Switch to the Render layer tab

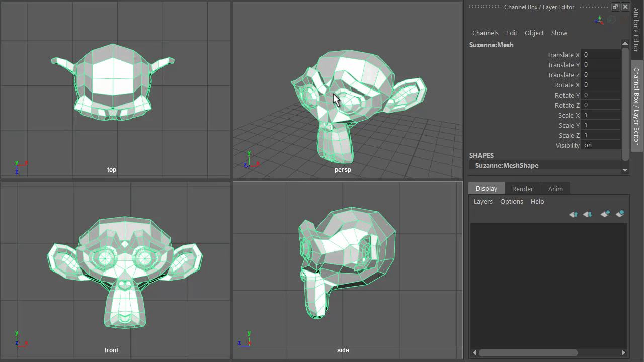point(523,189)
